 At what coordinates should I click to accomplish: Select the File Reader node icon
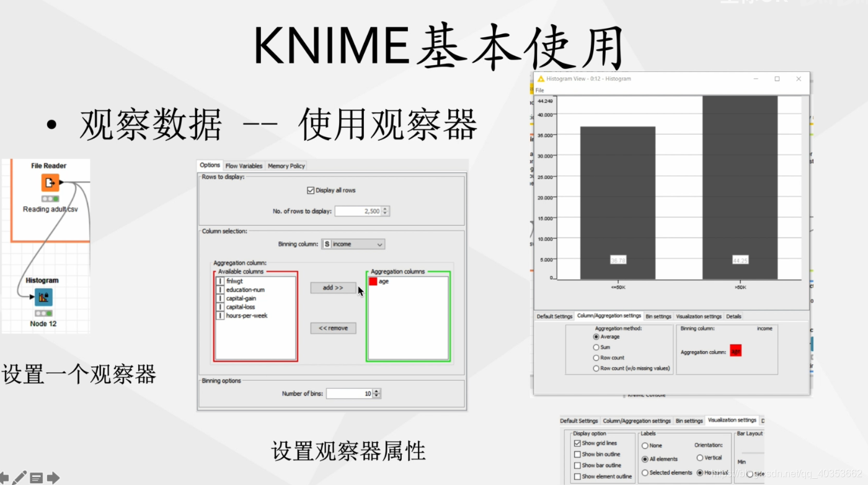50,182
